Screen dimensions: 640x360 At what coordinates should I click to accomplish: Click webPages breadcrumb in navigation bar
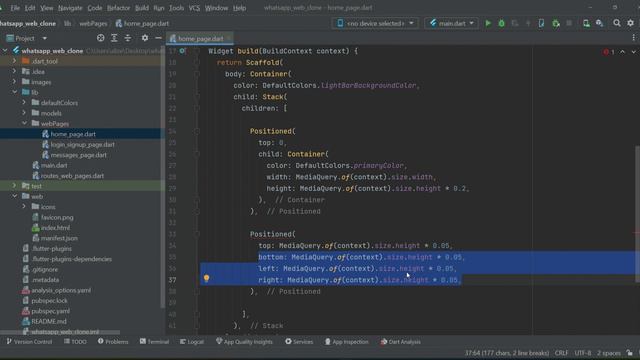[x=93, y=24]
